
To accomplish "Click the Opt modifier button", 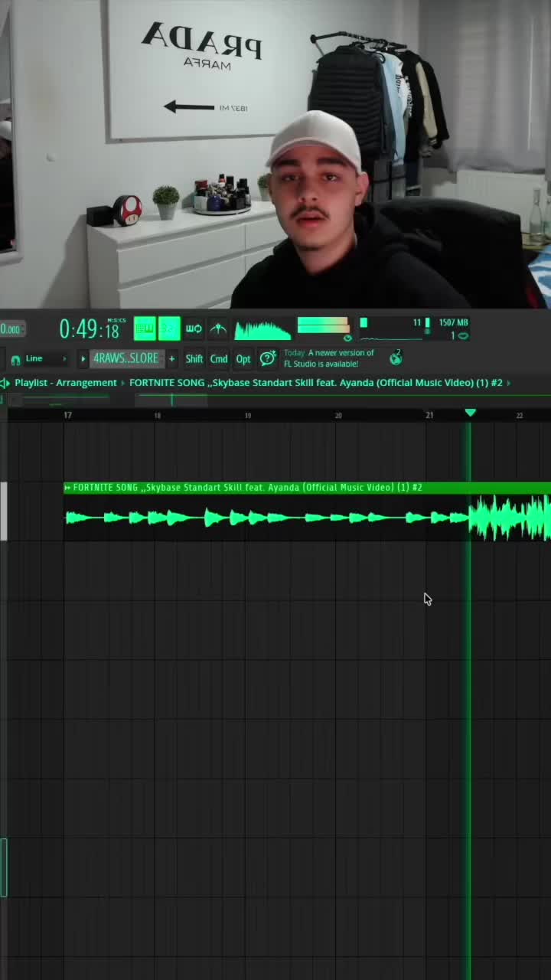I will coord(243,358).
